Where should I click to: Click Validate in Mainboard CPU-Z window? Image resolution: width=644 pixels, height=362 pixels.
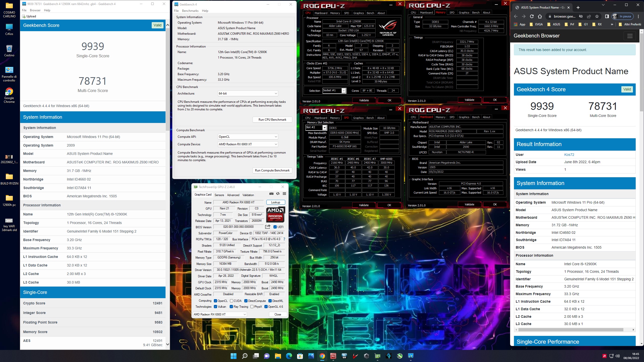pos(469,204)
